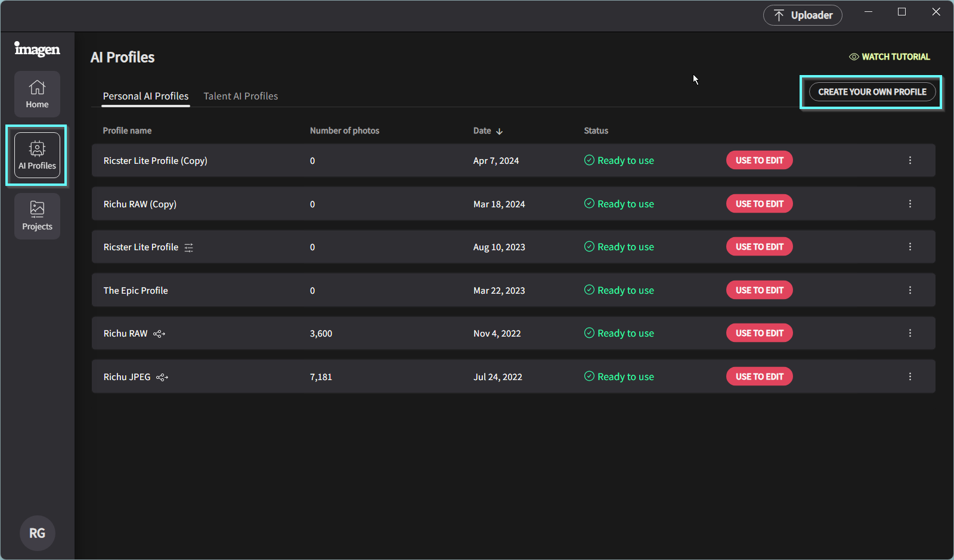Click the 7,181 photo count
Image resolution: width=954 pixels, height=560 pixels.
click(x=321, y=377)
